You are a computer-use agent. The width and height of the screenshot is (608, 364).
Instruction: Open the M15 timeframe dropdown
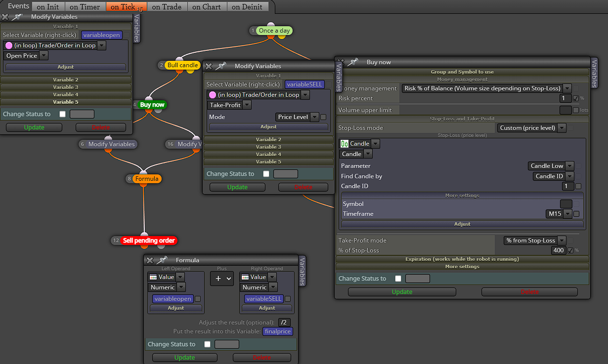coord(559,214)
